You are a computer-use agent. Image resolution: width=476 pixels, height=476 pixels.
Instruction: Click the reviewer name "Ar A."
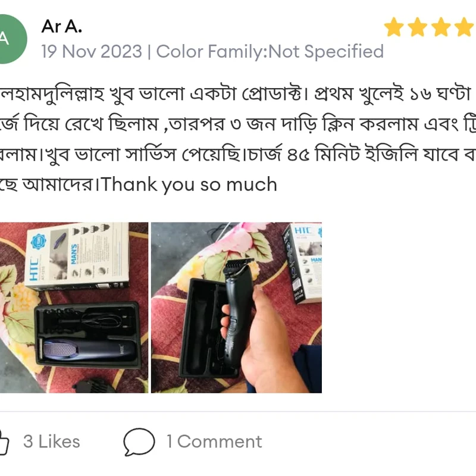click(x=62, y=26)
